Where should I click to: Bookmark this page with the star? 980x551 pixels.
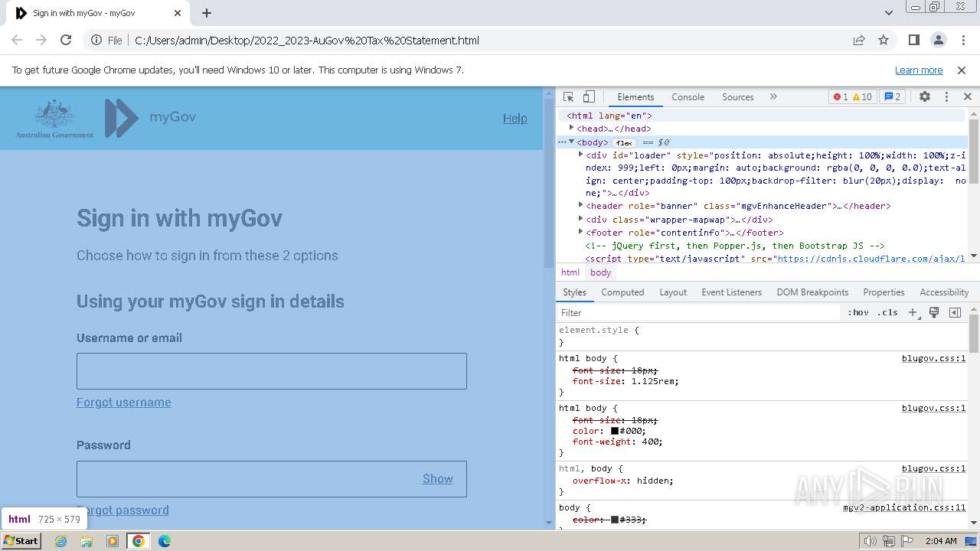884,41
